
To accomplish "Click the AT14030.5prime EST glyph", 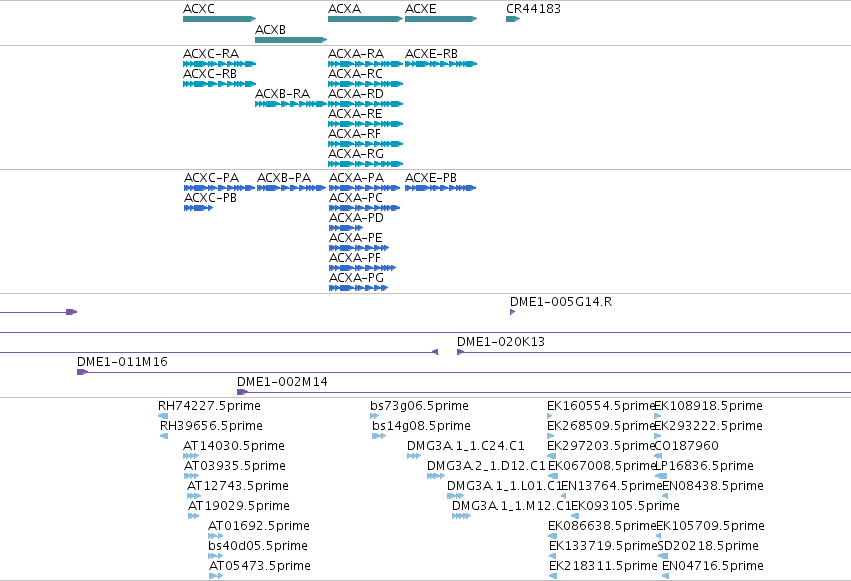I will pos(190,456).
